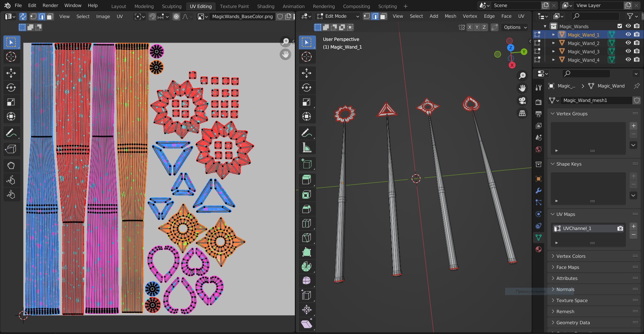Toggle face select mode in 3D viewport
The width and height of the screenshot is (644, 334).
(x=383, y=16)
